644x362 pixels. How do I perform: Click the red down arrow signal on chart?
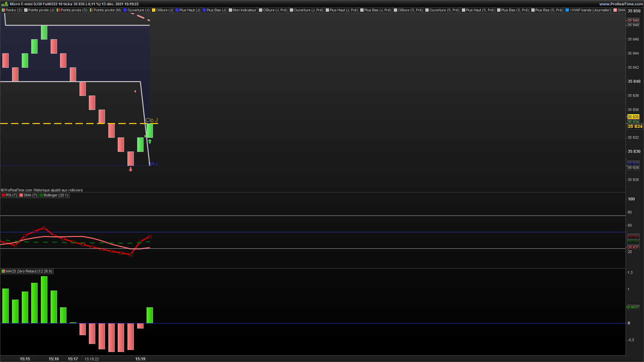(x=130, y=170)
